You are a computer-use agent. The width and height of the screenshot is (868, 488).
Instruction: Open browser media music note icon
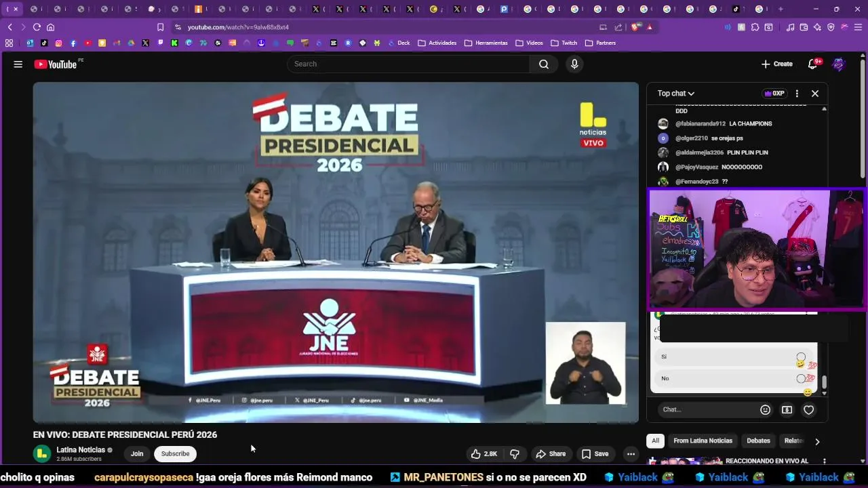tap(790, 27)
